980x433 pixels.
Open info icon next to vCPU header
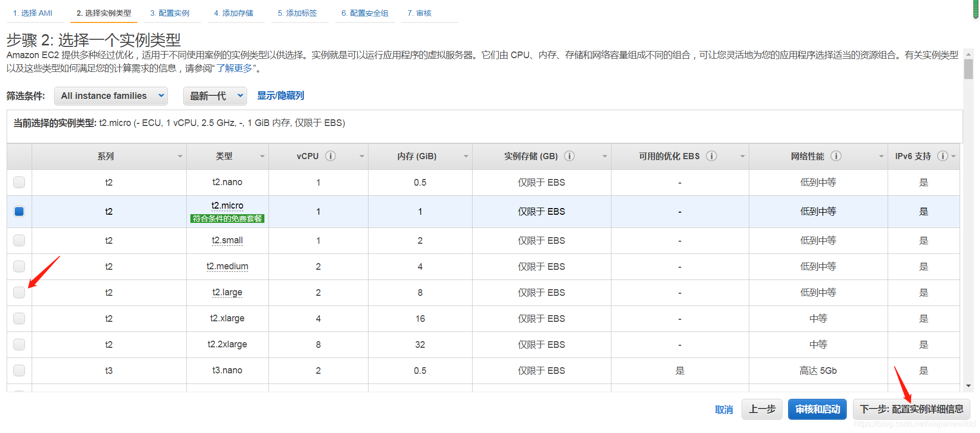point(331,156)
